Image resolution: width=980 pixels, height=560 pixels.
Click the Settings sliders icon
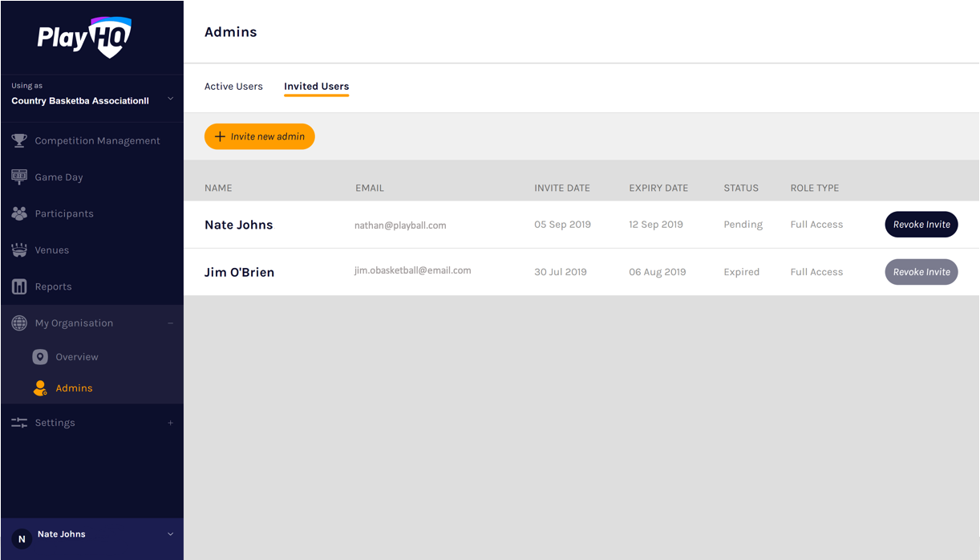(x=19, y=423)
